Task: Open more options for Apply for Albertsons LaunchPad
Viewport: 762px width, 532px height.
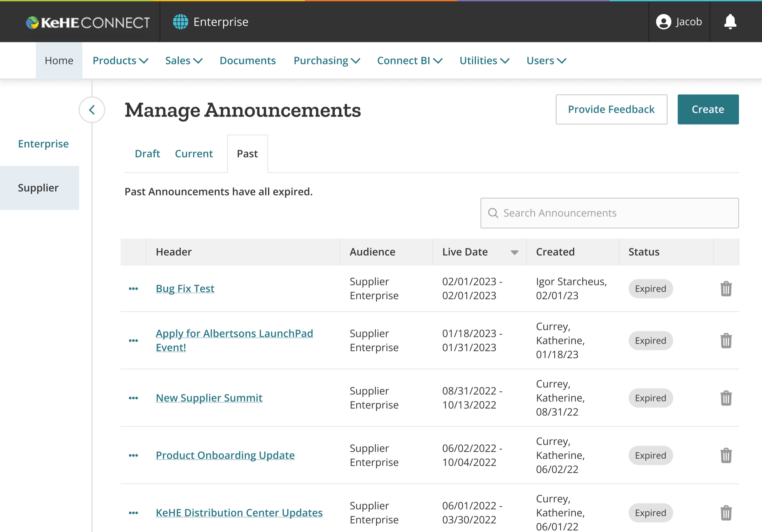Action: (x=133, y=341)
